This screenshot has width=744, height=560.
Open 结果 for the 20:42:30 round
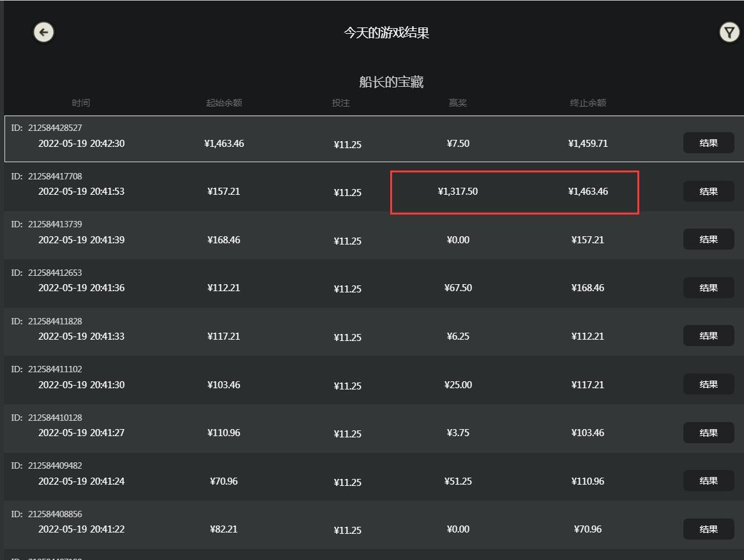(x=708, y=143)
